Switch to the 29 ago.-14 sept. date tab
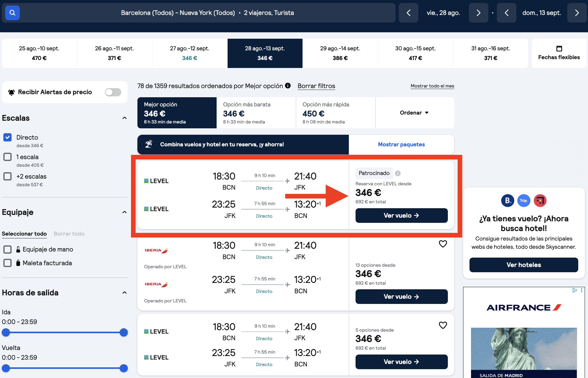The image size is (588, 378). point(340,53)
